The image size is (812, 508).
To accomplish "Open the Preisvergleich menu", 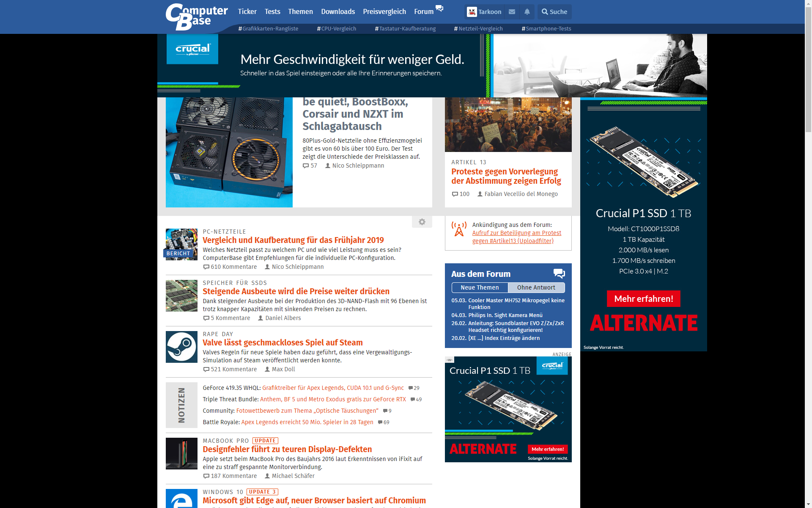I will pyautogui.click(x=384, y=11).
